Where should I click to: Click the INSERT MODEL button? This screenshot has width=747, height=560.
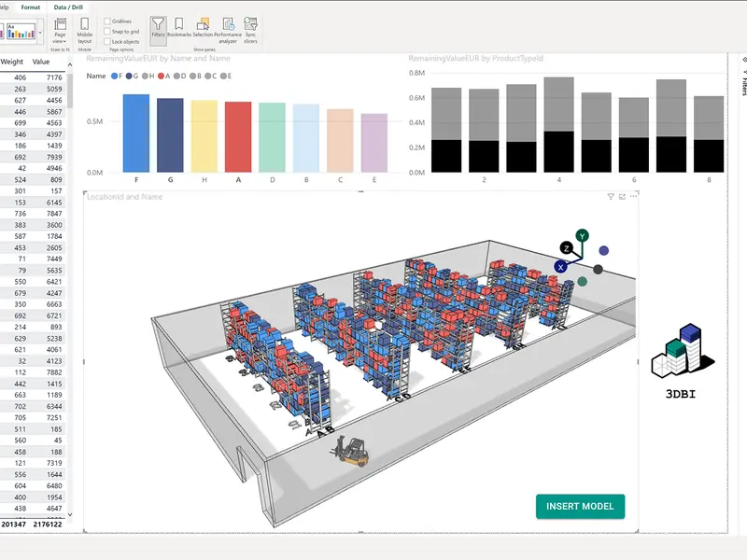tap(580, 506)
